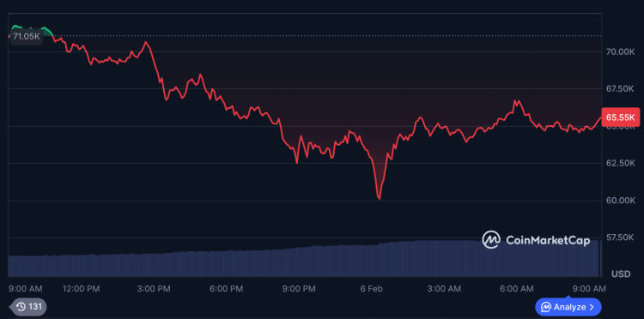The height and width of the screenshot is (319, 644).
Task: Click the 3:00 PM time axis label
Action: [154, 289]
